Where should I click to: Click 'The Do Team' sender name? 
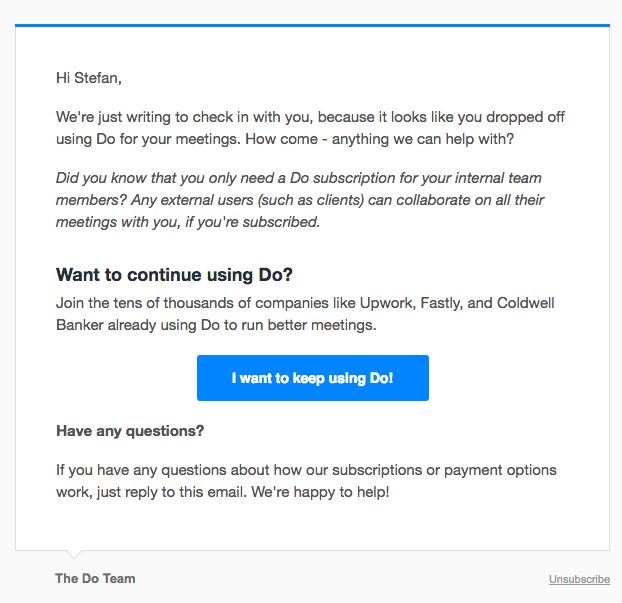pyautogui.click(x=95, y=578)
